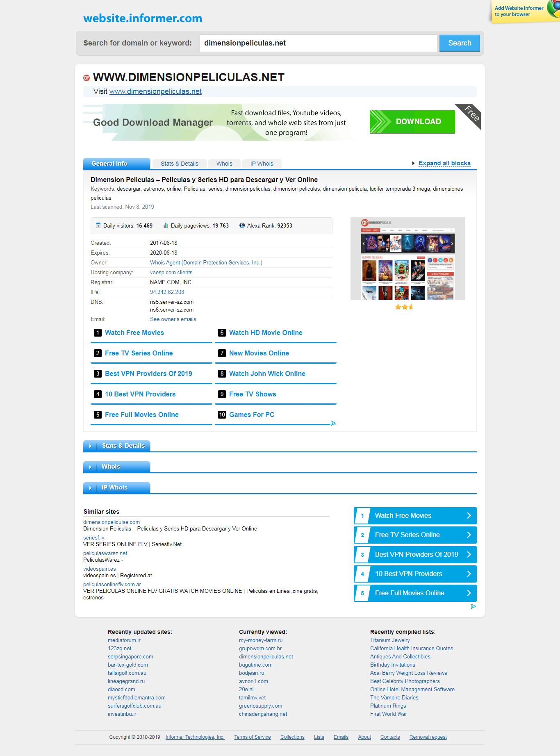Click the star rating under the site thumbnail
Image resolution: width=560 pixels, height=756 pixels.
[404, 307]
